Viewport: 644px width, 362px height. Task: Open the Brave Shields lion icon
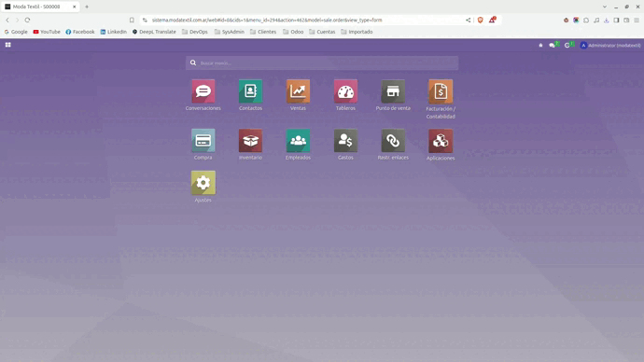[x=480, y=20]
